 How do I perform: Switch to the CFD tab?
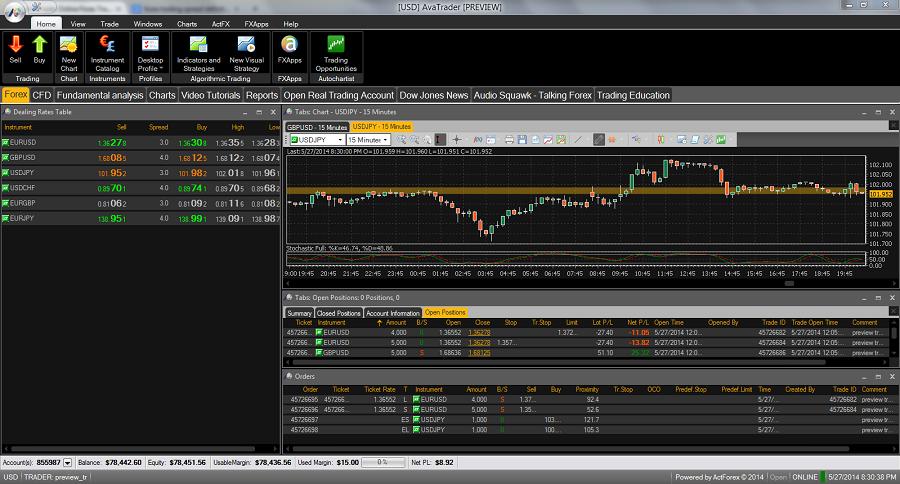(41, 95)
